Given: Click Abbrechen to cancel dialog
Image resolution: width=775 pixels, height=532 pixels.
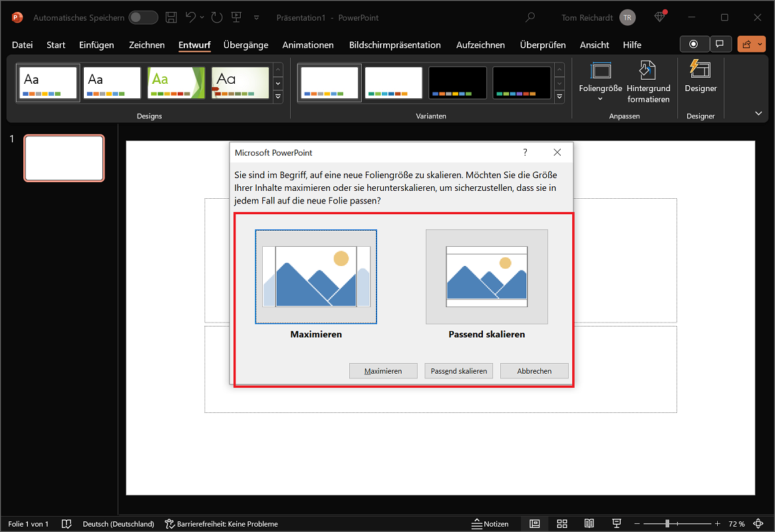Looking at the screenshot, I should (534, 371).
